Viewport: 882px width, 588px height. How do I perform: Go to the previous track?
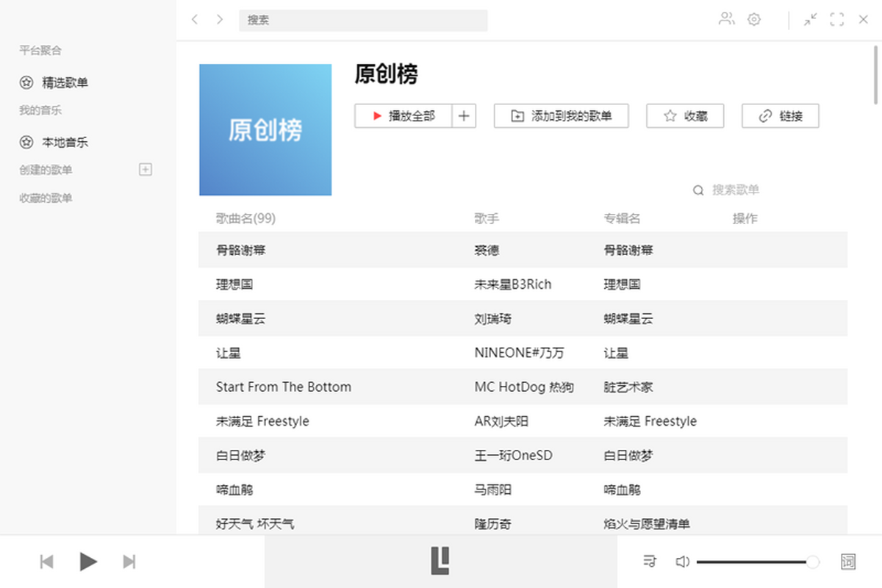click(46, 562)
